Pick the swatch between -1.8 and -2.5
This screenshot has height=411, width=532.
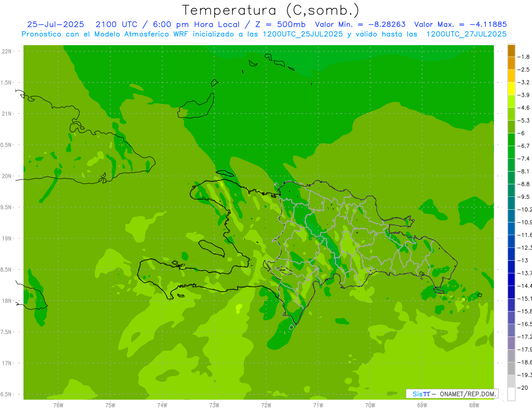coord(511,63)
